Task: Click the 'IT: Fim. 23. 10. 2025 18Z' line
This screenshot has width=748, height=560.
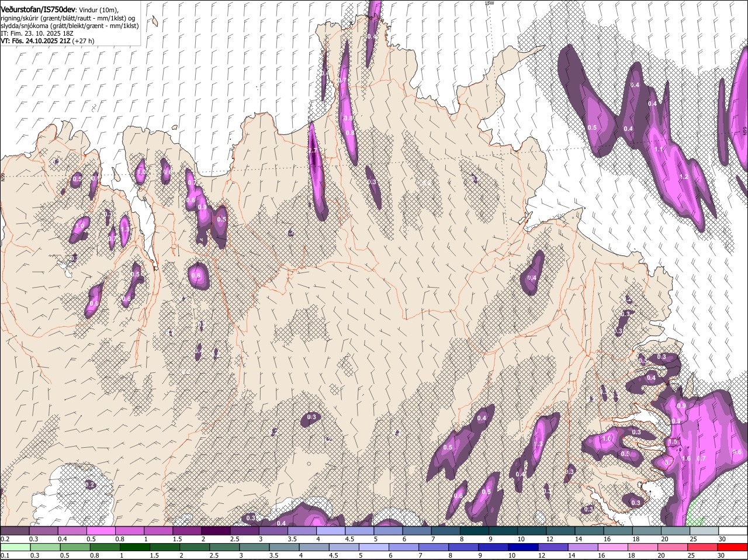Action: point(37,33)
